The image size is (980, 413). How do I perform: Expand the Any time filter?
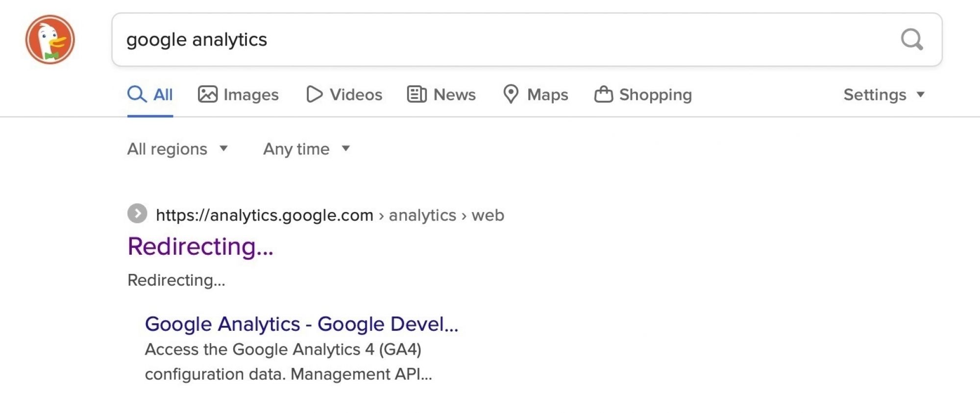(306, 149)
